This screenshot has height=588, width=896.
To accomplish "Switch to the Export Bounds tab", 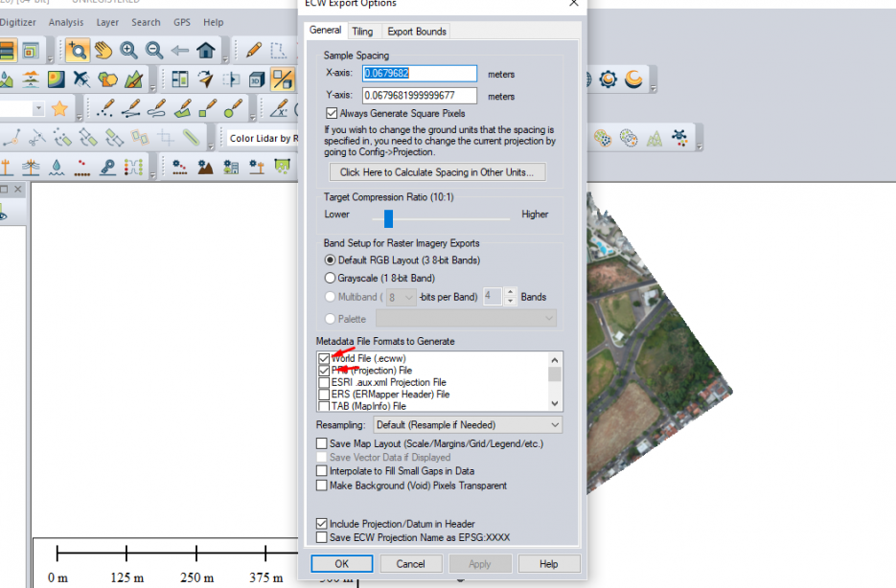I will click(417, 32).
